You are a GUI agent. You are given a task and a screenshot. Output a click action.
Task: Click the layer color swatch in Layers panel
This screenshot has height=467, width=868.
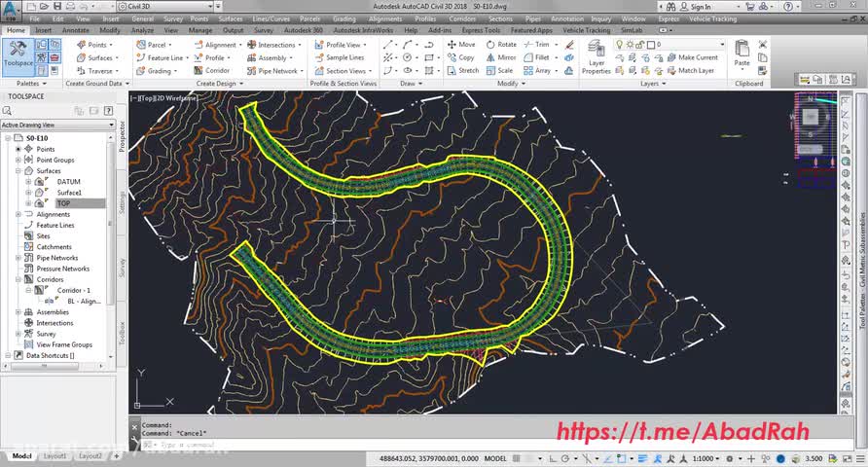click(650, 45)
